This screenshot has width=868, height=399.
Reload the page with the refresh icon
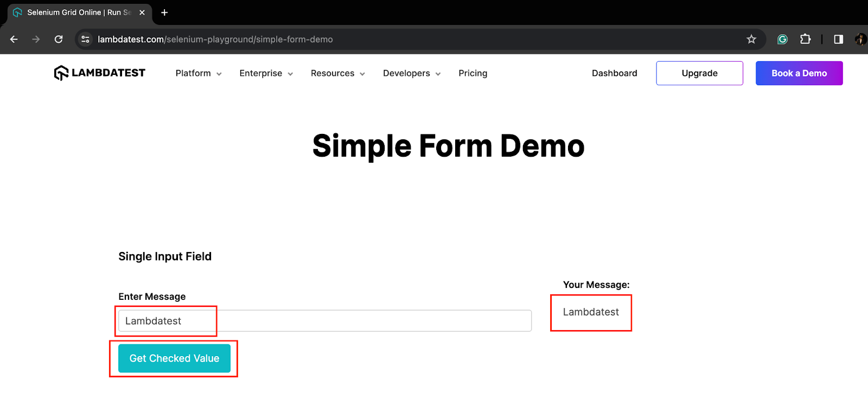(x=59, y=39)
